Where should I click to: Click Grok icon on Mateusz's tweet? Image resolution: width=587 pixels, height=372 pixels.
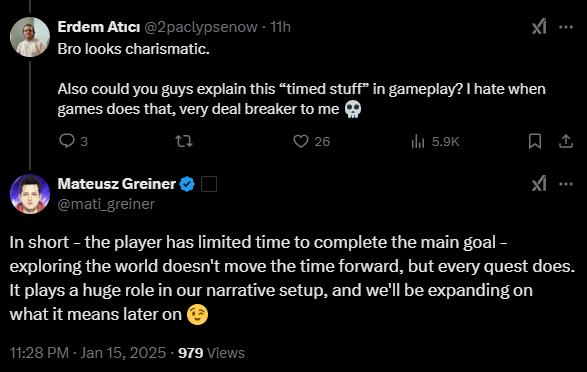(539, 184)
